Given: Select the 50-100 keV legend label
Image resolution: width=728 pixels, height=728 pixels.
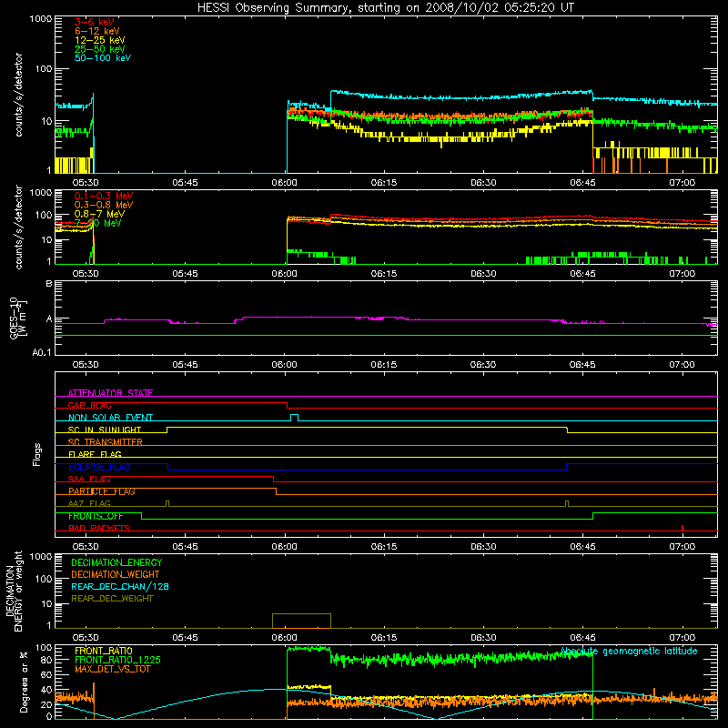Looking at the screenshot, I should 103,58.
